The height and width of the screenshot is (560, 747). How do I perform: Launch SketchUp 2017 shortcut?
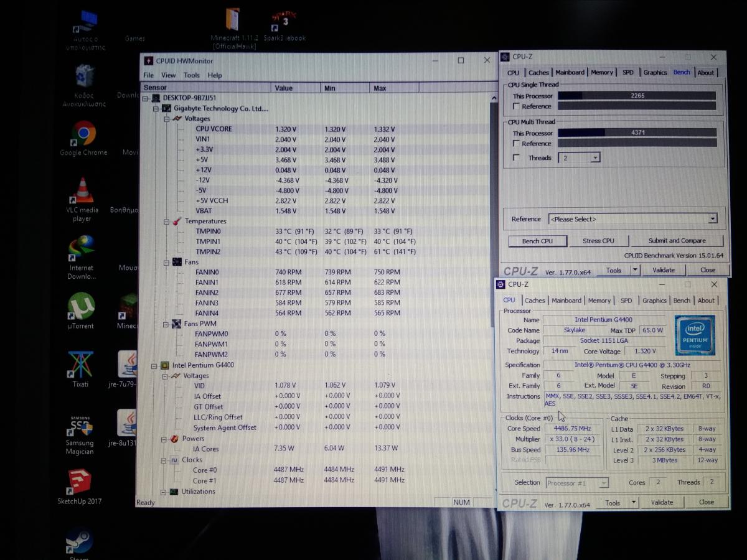click(x=79, y=482)
